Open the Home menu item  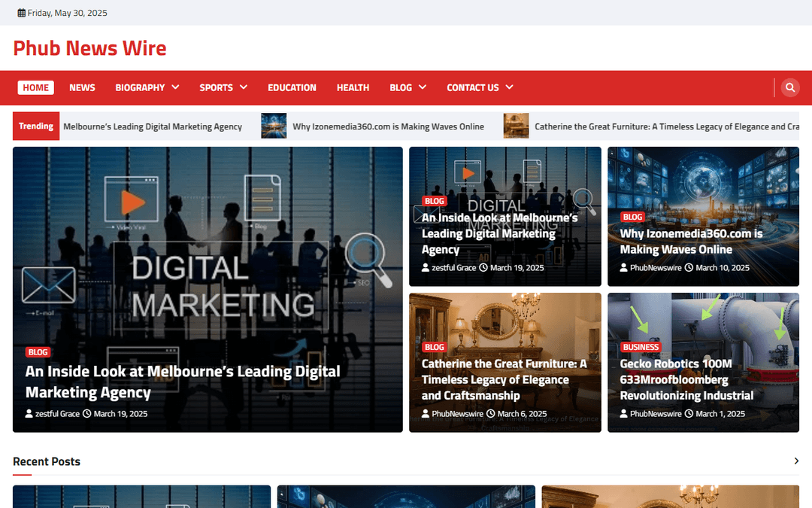pos(36,87)
